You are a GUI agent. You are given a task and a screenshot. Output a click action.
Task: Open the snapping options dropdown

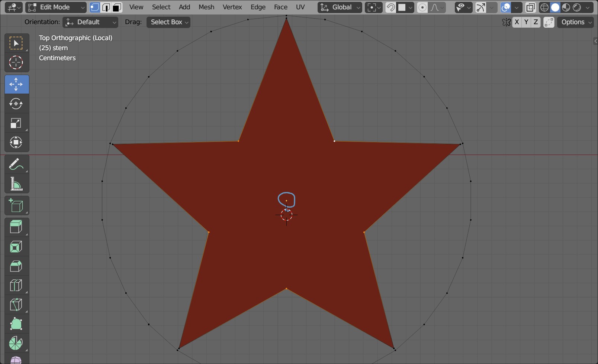405,7
